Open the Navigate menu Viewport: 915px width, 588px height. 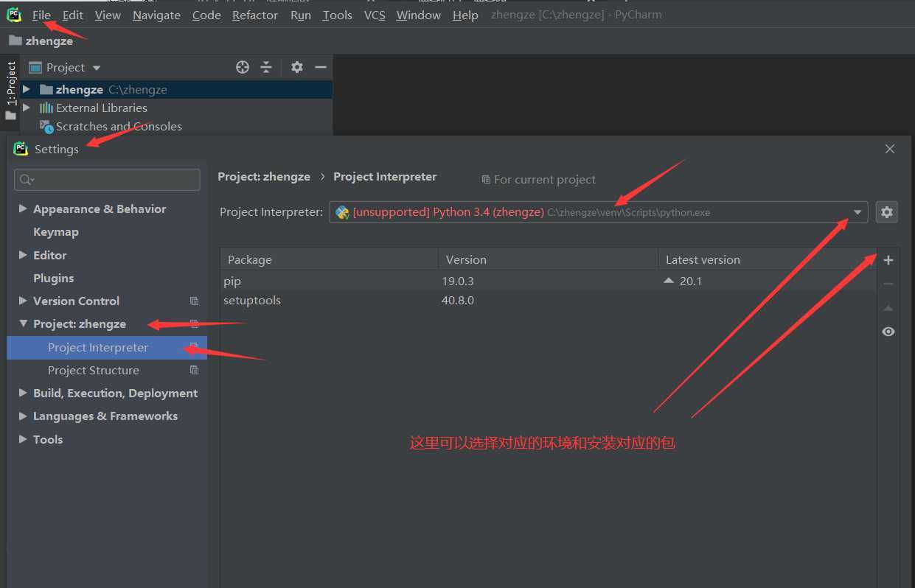pyautogui.click(x=156, y=15)
